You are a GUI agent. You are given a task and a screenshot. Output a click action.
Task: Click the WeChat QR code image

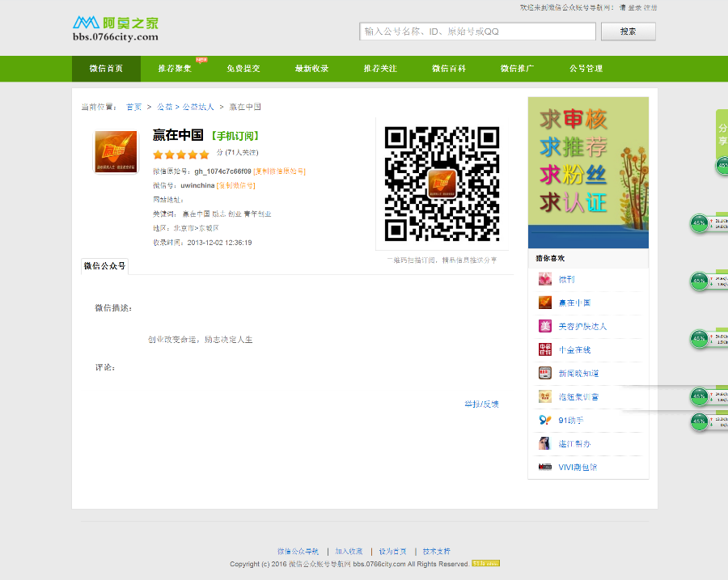pyautogui.click(x=442, y=184)
